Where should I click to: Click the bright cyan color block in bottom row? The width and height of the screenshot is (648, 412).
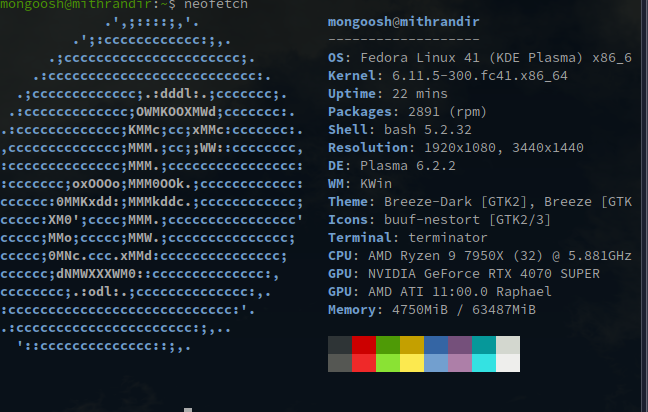coord(484,363)
